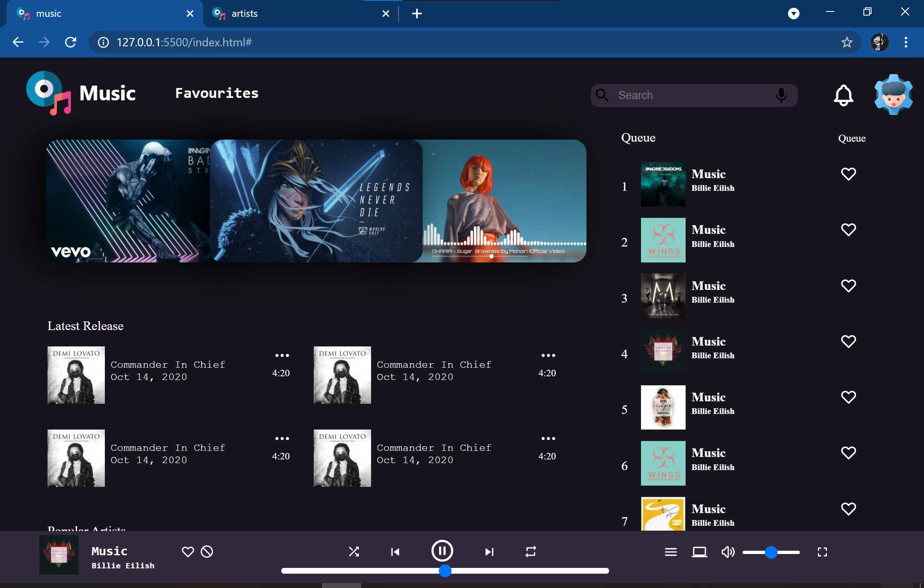Select the Favourites navigation item
The image size is (924, 588).
(217, 93)
